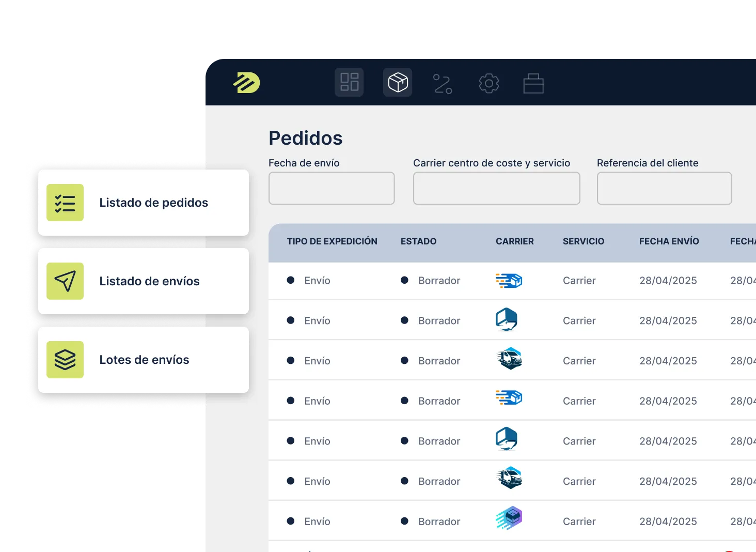Click the status dot next to the first Envío
This screenshot has width=756, height=552.
(x=292, y=281)
